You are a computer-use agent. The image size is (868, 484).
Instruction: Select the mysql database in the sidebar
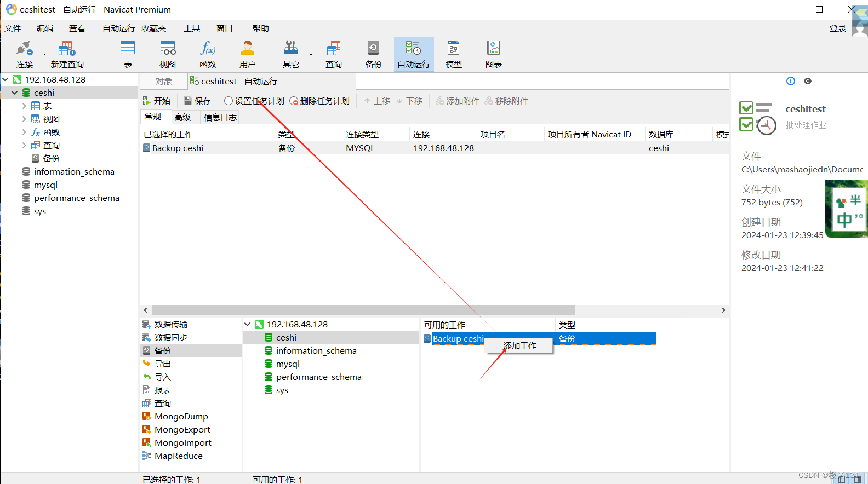tap(45, 185)
